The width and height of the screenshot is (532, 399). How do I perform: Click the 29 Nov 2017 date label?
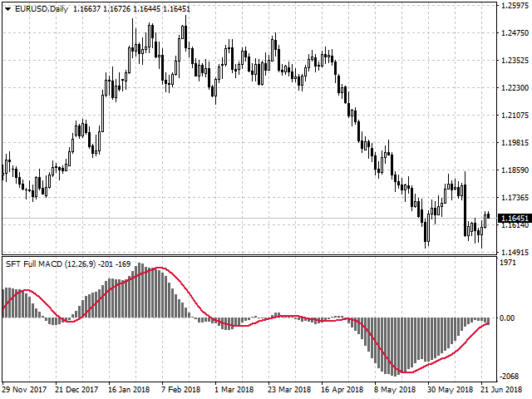[24, 390]
